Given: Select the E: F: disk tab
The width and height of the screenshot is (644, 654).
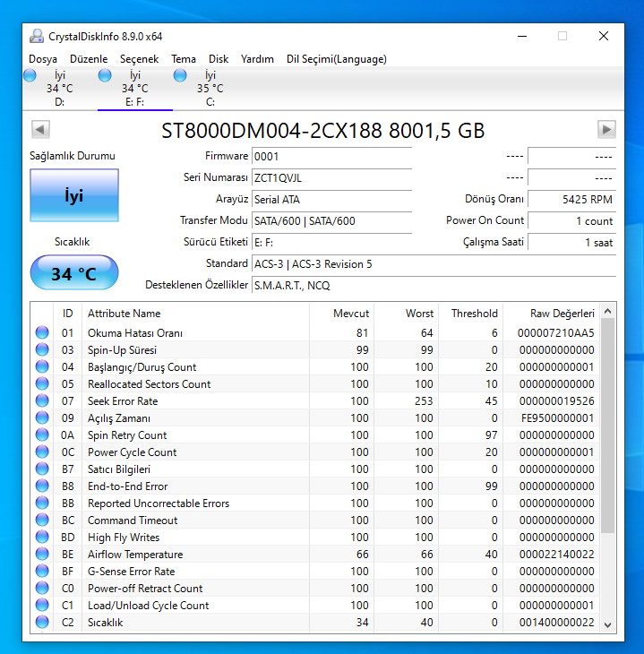Looking at the screenshot, I should 134,89.
